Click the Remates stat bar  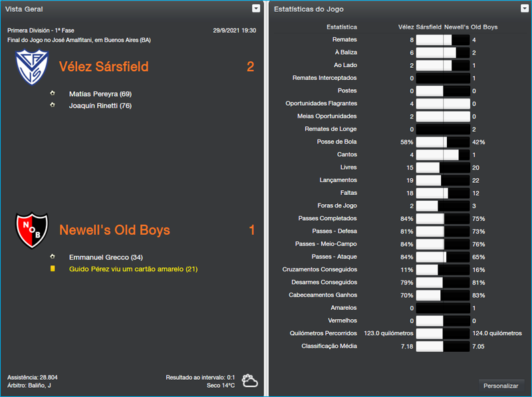tap(443, 40)
